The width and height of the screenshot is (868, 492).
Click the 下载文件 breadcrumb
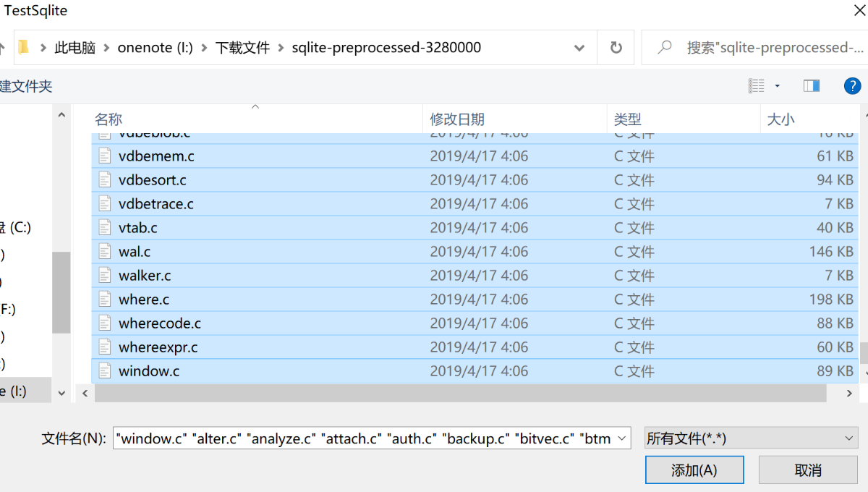coord(242,48)
